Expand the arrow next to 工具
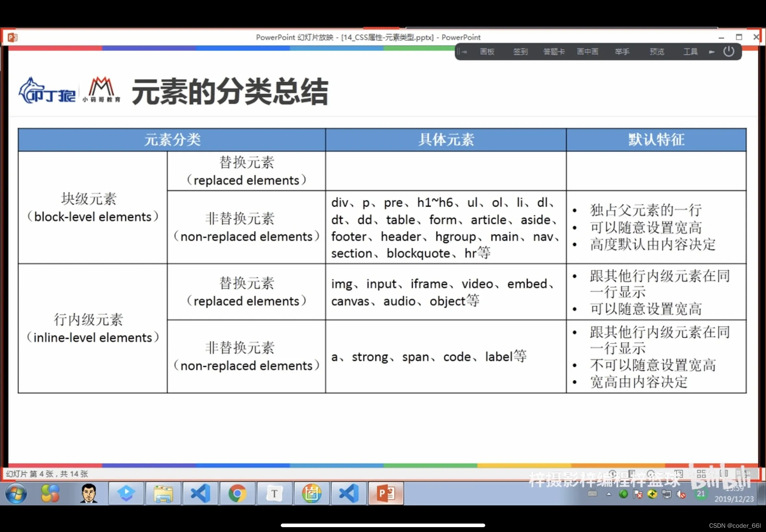The height and width of the screenshot is (532, 766). click(x=712, y=52)
